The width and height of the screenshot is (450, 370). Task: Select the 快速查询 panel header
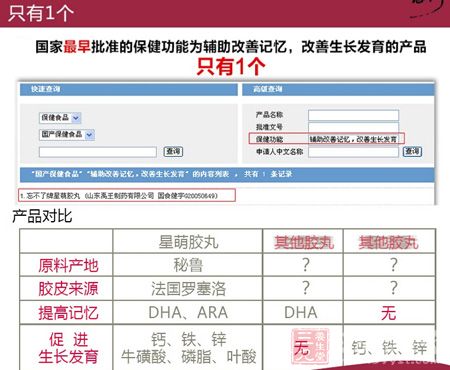click(x=129, y=89)
